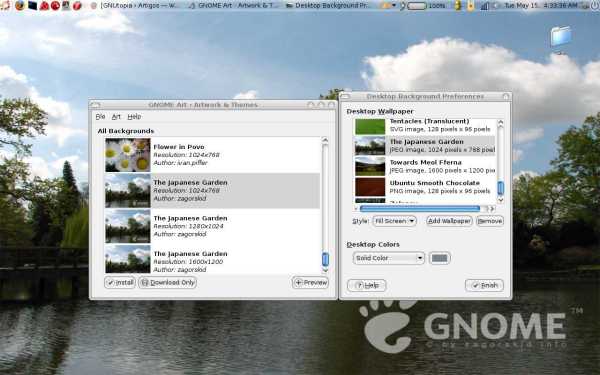Click wallpaper list scrollbar up arrow
This screenshot has height=375, width=600.
(500, 122)
